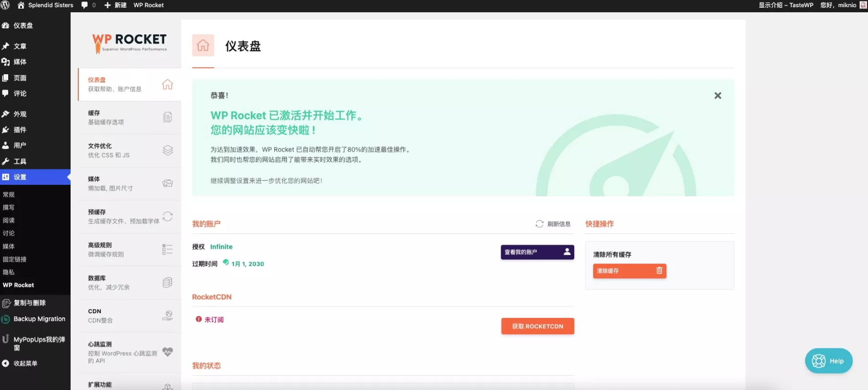Click the 数据库 database icon
Image resolution: width=868 pixels, height=390 pixels.
tap(167, 283)
